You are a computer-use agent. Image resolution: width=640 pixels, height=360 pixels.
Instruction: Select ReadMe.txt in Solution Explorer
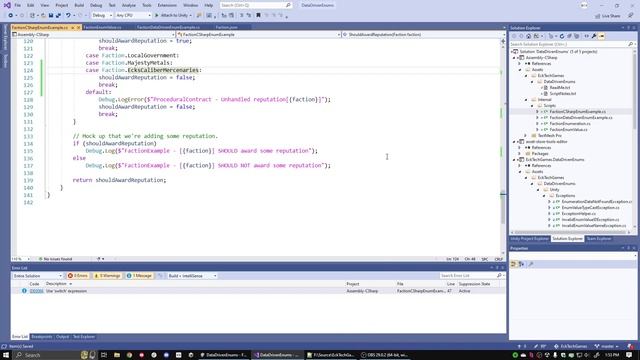click(559, 88)
